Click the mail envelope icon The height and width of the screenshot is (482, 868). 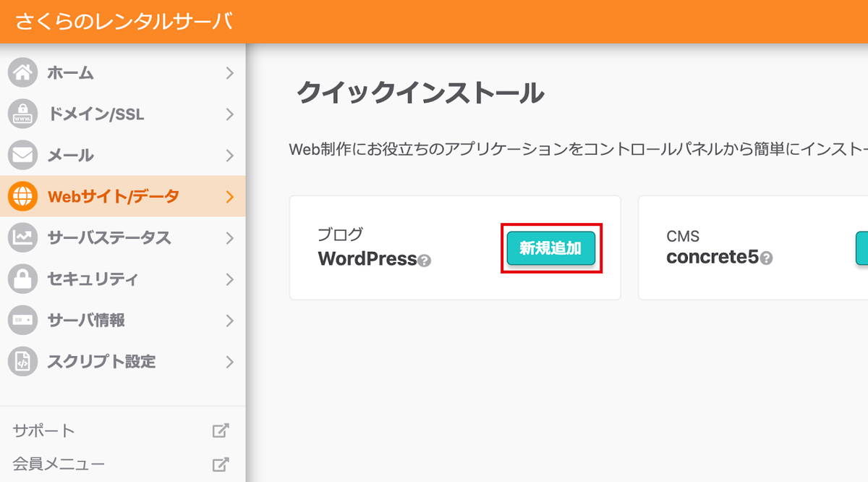coord(22,155)
